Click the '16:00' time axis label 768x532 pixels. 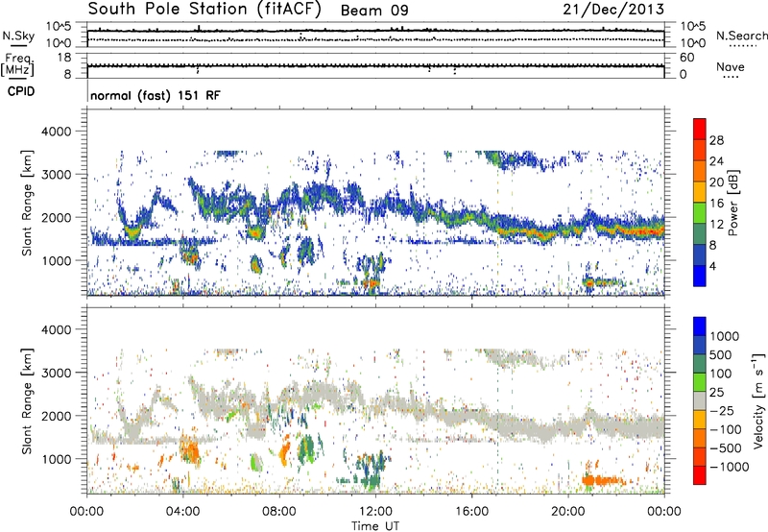(471, 512)
